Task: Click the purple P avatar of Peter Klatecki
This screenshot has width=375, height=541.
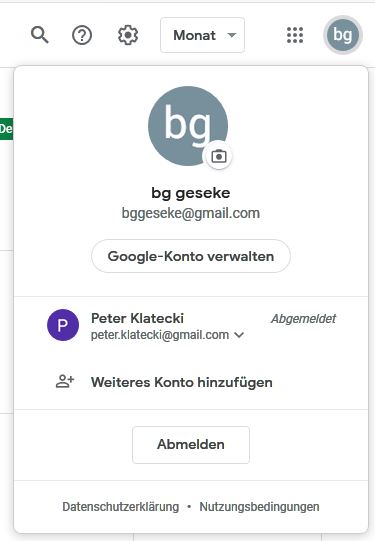Action: (63, 325)
